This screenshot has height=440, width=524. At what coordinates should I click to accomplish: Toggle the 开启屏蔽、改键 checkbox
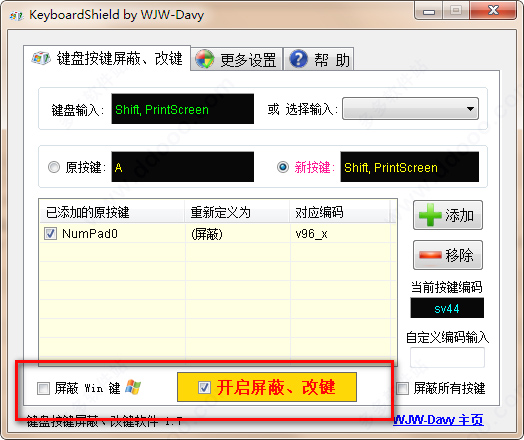[204, 387]
